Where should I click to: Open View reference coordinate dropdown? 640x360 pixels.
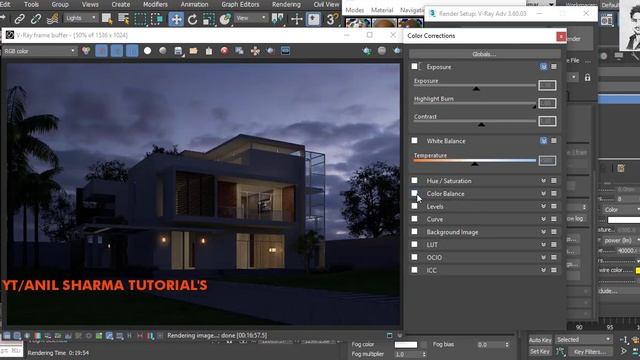click(x=251, y=18)
